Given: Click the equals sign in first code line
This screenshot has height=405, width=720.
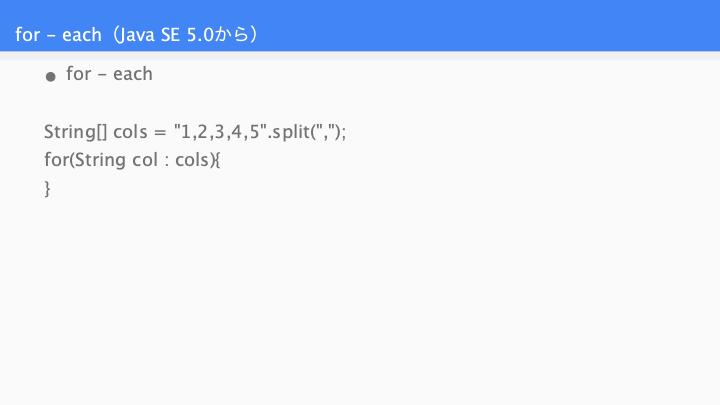Looking at the screenshot, I should pos(160,133).
